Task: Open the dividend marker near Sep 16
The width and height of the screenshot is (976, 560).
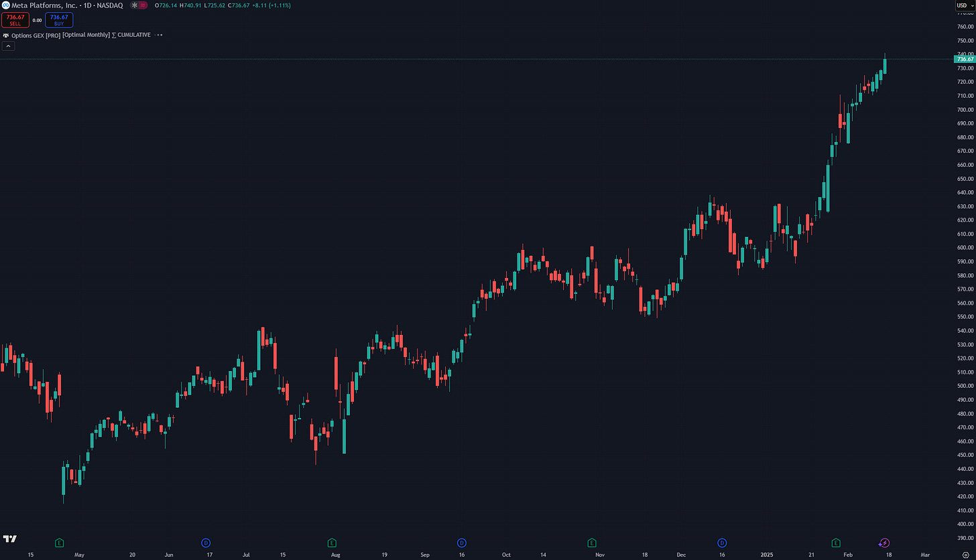Action: [461, 543]
